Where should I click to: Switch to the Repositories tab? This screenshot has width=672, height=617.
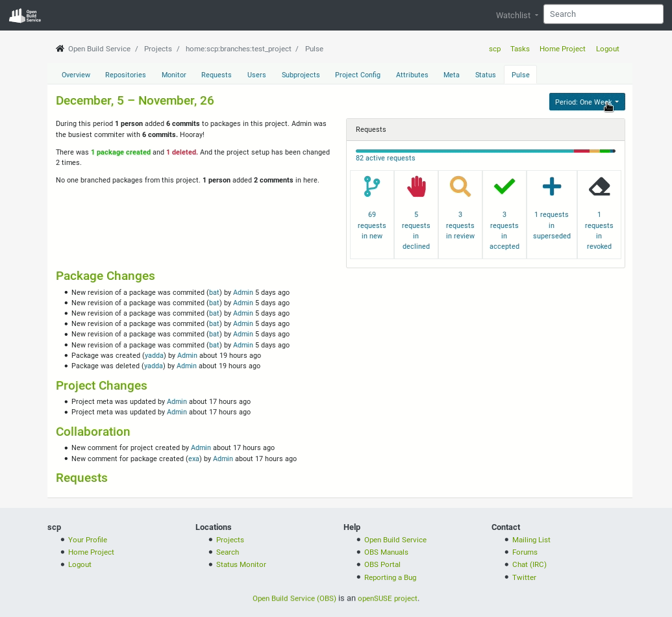click(x=125, y=75)
